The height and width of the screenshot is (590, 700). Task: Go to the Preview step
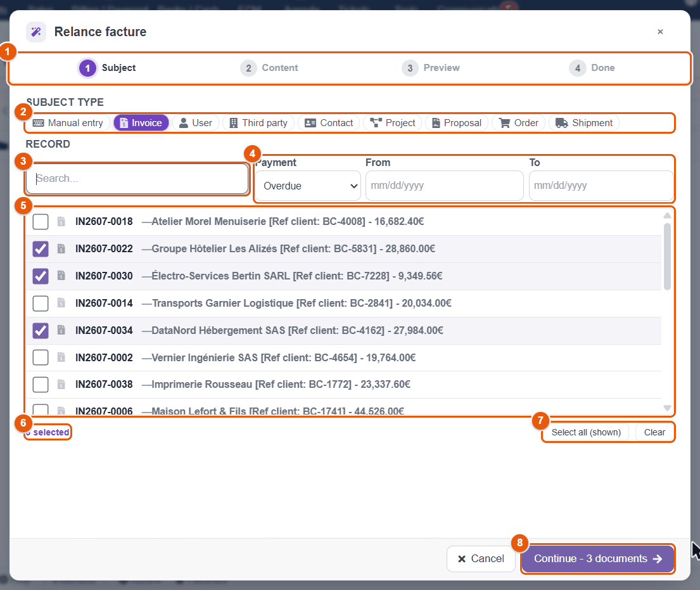(x=431, y=68)
